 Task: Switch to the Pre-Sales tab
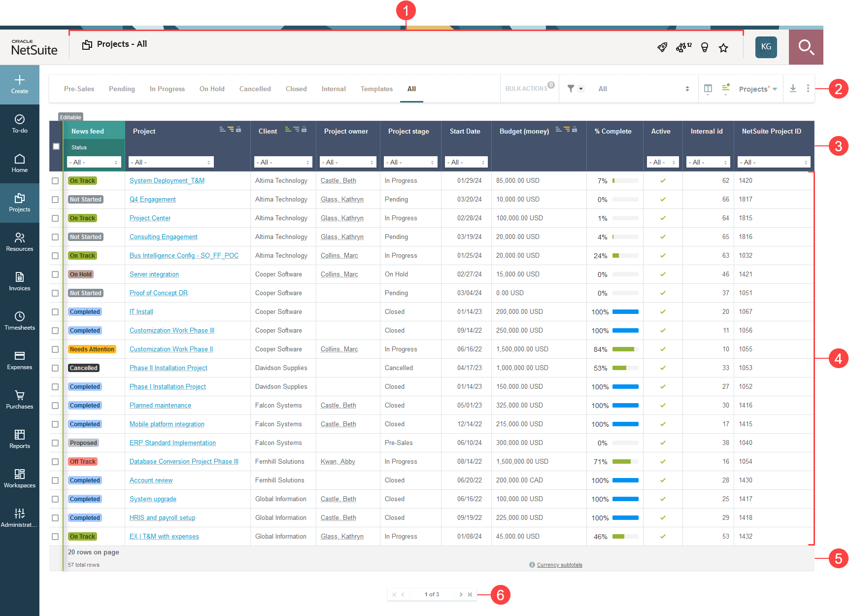[79, 89]
